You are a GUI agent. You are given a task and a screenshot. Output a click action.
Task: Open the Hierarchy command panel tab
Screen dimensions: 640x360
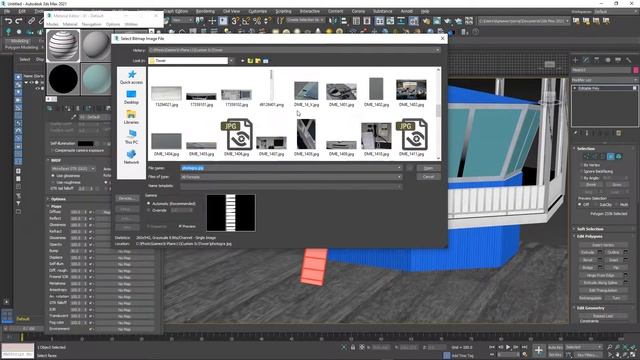click(x=597, y=60)
